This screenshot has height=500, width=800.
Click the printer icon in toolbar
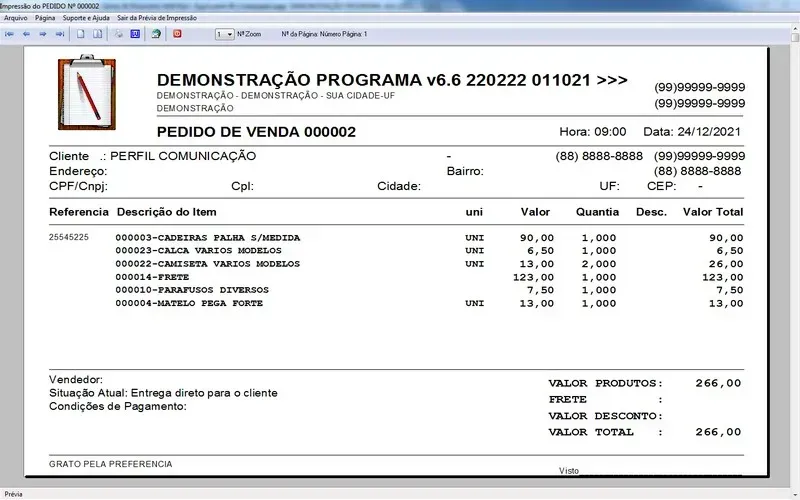point(119,34)
